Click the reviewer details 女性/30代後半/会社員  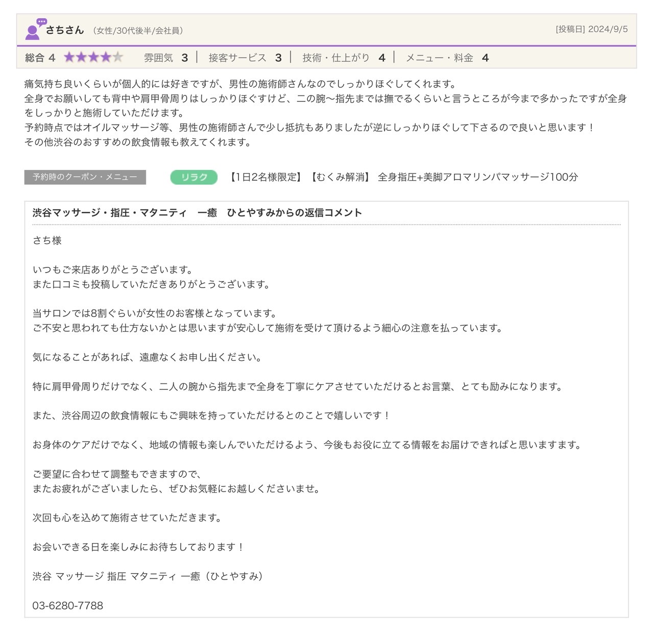point(138,31)
